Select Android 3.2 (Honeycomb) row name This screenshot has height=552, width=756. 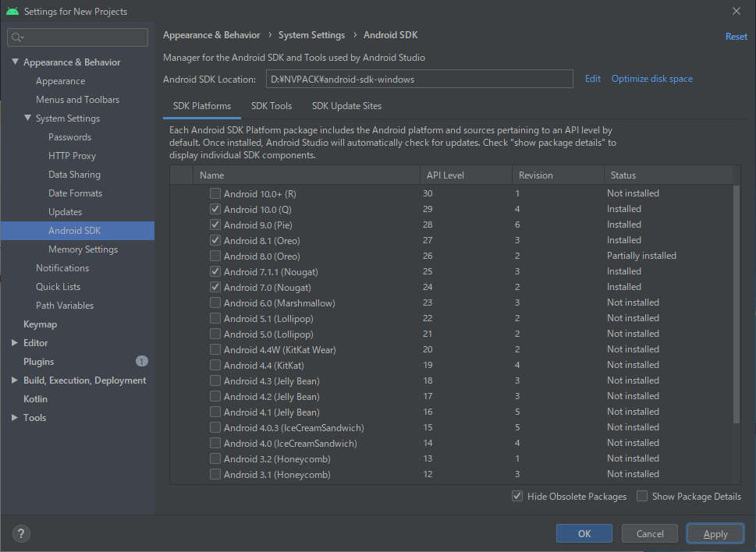pos(277,459)
